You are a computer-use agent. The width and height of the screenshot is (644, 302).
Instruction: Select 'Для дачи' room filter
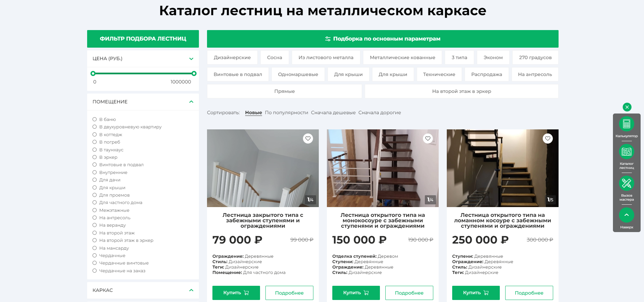pos(95,180)
